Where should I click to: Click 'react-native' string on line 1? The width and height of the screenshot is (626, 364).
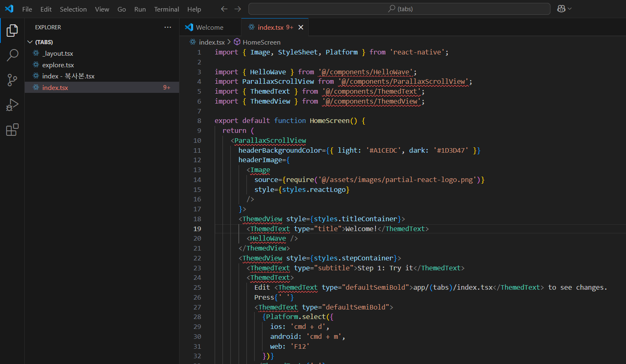[417, 52]
